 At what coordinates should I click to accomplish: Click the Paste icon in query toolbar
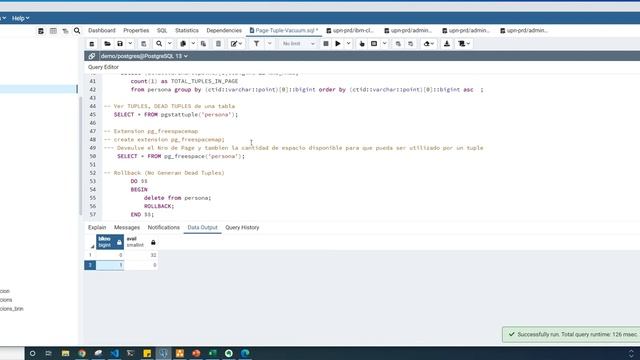[x=203, y=44]
